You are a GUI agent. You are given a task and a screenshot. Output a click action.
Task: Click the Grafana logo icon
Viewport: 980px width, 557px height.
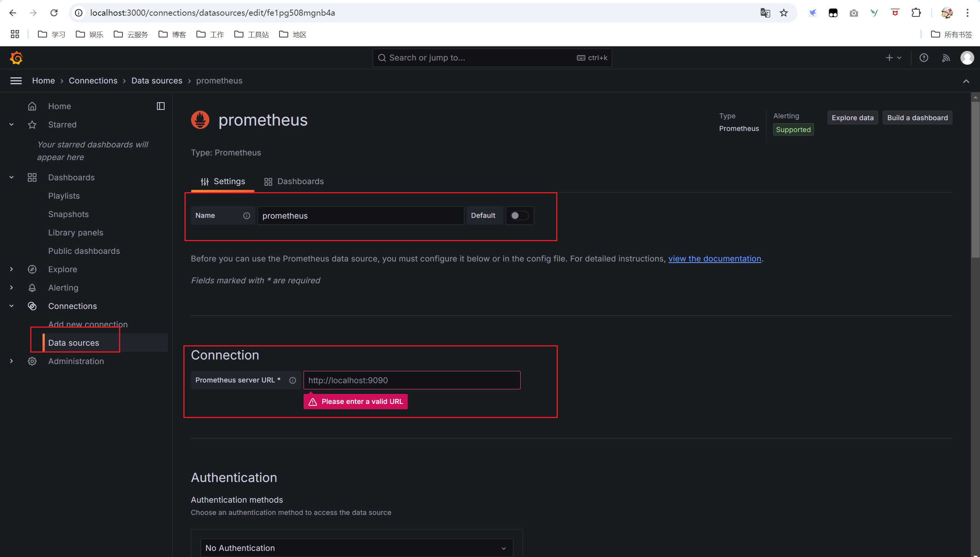point(16,58)
